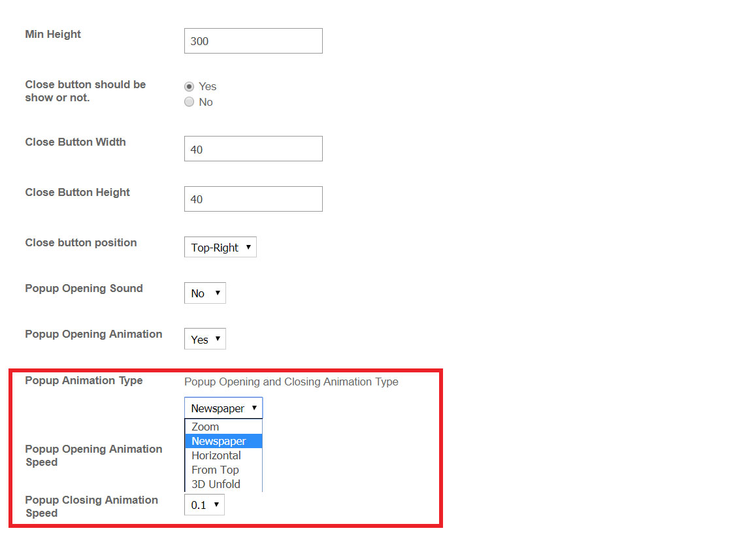Click the dropdown arrow on the 0.1 speed selector

[218, 504]
